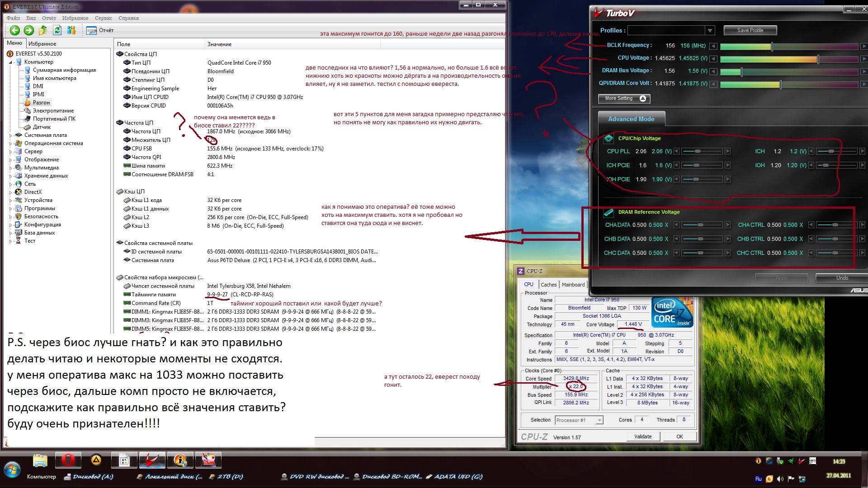This screenshot has width=868, height=488.
Task: Decrease CPU Voltage with left arrow
Action: 713,59
